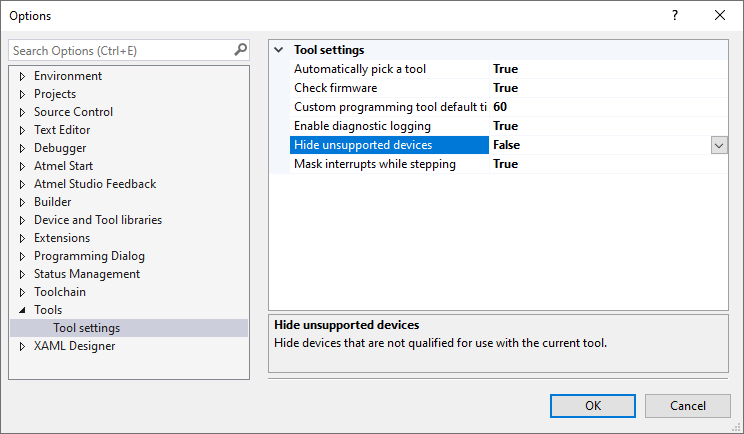This screenshot has width=744, height=434.
Task: Click the search magnifier icon
Action: (240, 49)
